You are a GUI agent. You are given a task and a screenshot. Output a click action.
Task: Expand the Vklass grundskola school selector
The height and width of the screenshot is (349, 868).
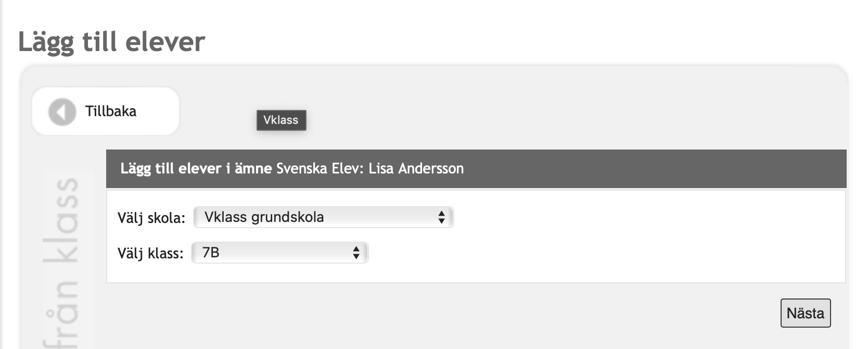coord(323,217)
